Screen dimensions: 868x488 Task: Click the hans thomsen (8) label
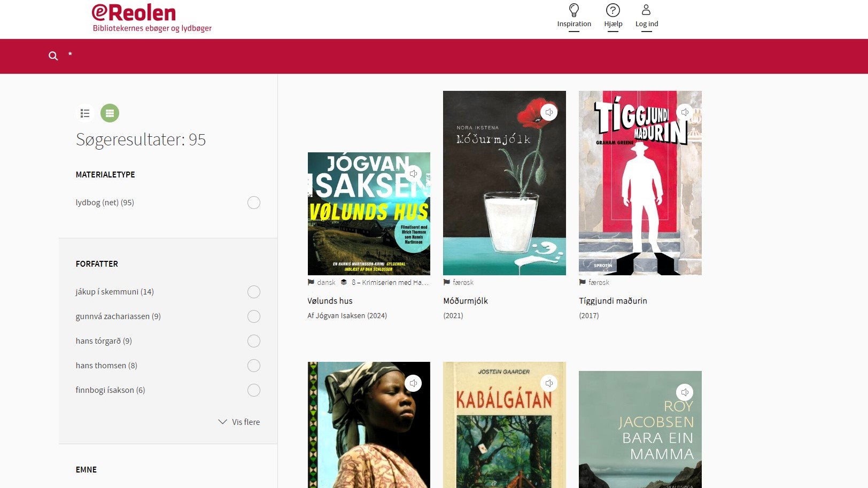coord(106,366)
